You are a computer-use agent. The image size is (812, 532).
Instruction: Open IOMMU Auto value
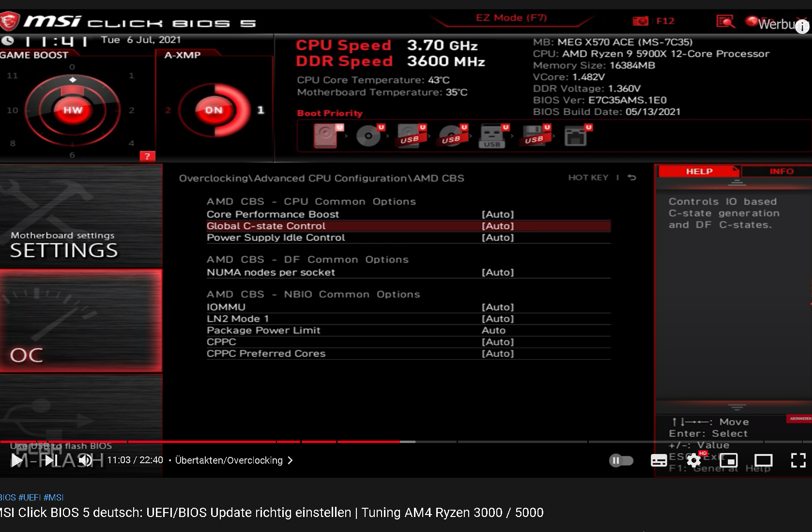click(498, 307)
